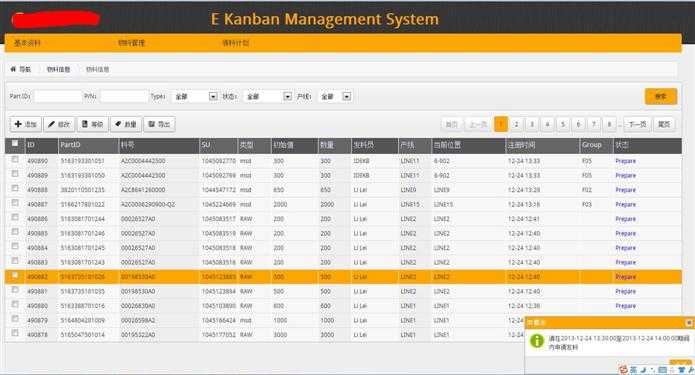Click the home icon in the breadcrumb
The height and width of the screenshot is (375, 695).
(13, 69)
